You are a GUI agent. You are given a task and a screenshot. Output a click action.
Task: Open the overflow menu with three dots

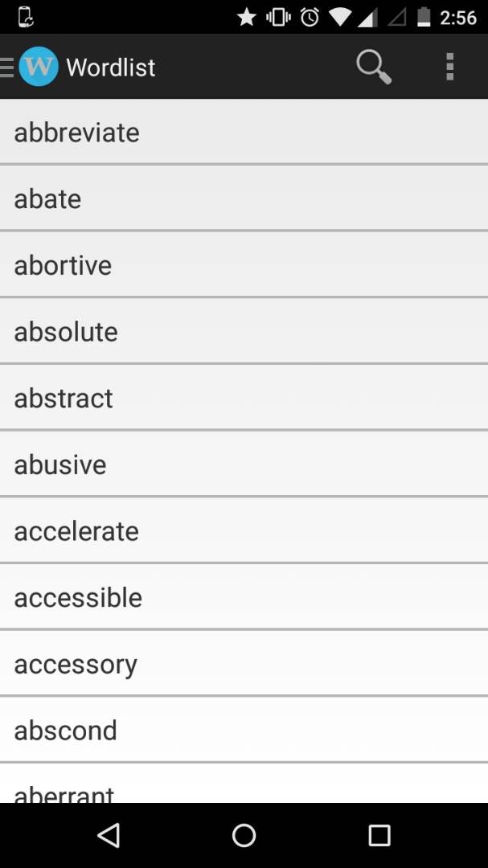[450, 66]
